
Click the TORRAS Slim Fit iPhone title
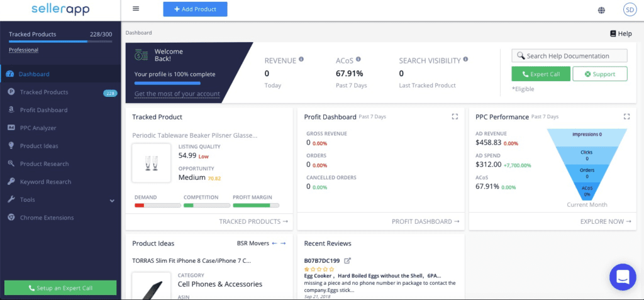[x=191, y=260]
